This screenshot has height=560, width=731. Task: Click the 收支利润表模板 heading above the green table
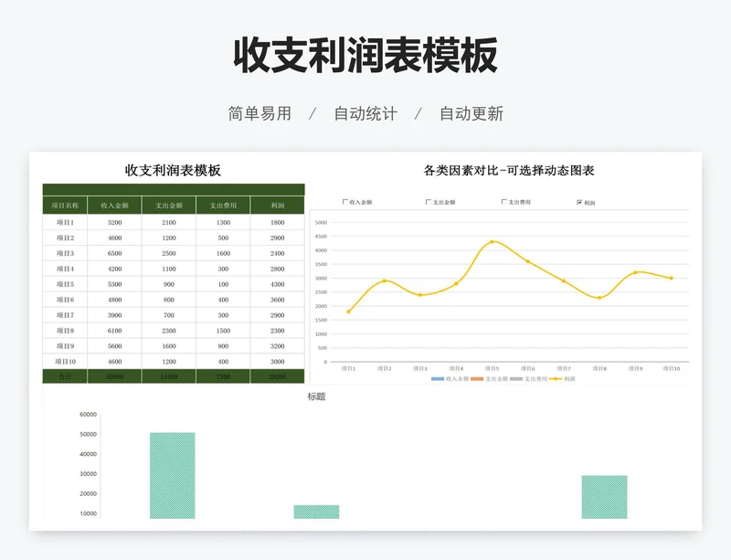(x=173, y=170)
